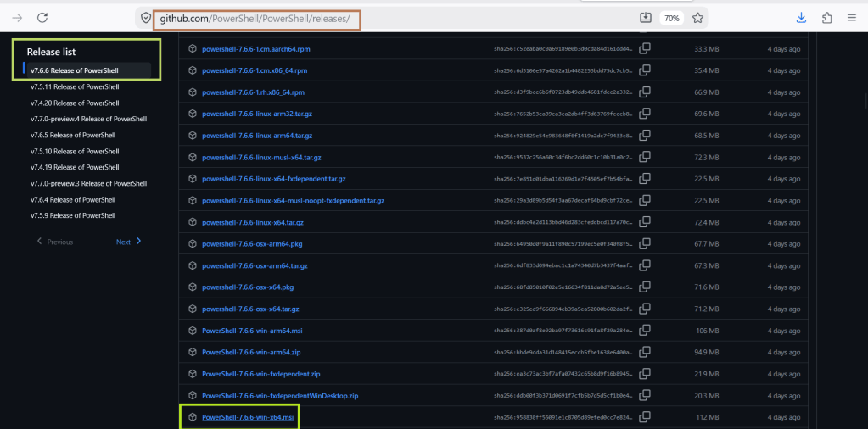The image size is (868, 429).
Task: Download PowerShell-7.6.6-win-arm64.zip
Action: (251, 352)
